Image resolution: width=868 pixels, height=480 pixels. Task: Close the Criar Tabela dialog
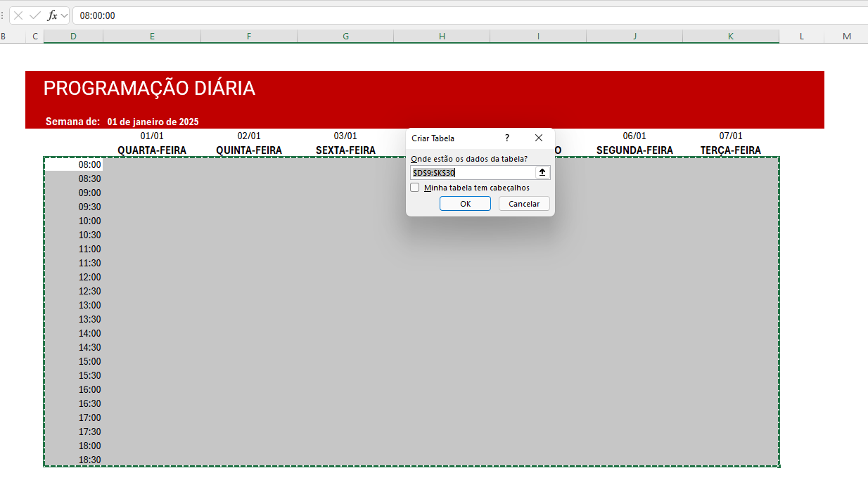[539, 138]
